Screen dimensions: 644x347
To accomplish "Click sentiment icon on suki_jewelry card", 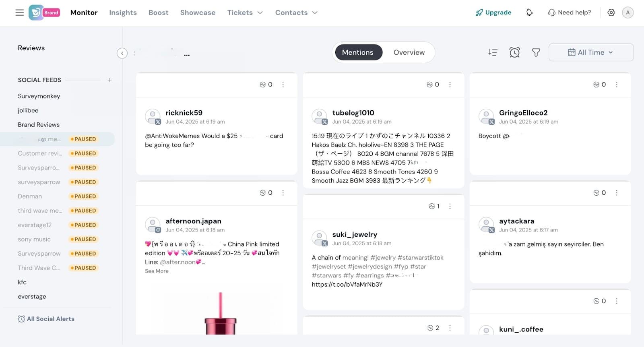I will (x=431, y=206).
